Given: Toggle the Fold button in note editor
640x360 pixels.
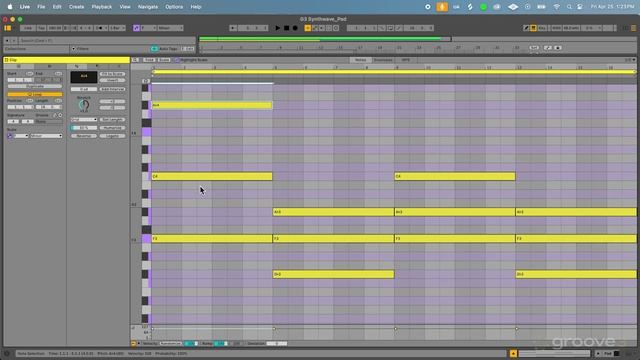Looking at the screenshot, I should coord(149,60).
